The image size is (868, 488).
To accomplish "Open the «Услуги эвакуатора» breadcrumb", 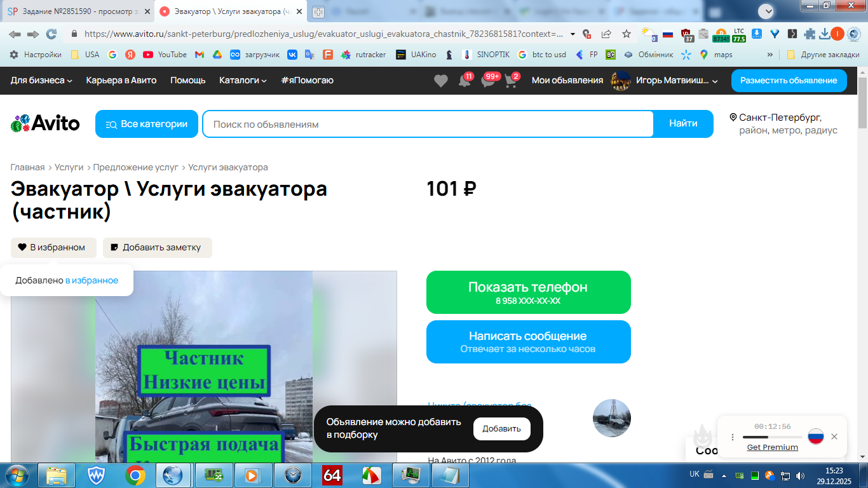I will click(228, 167).
